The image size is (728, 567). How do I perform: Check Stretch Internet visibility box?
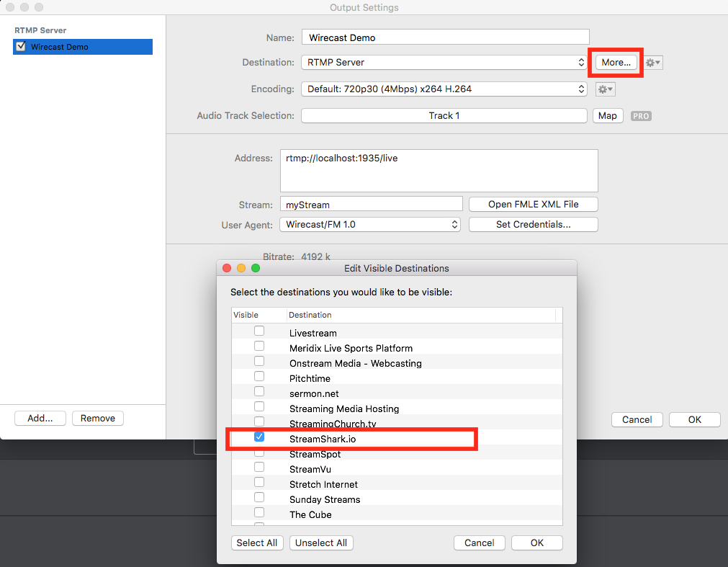(x=259, y=482)
